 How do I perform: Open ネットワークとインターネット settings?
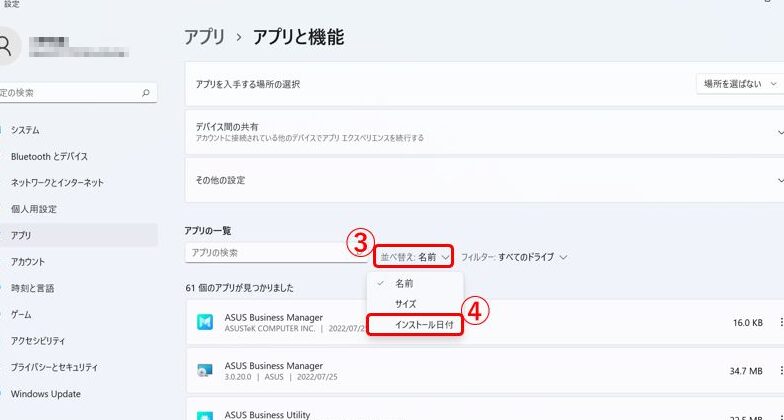coord(57,183)
